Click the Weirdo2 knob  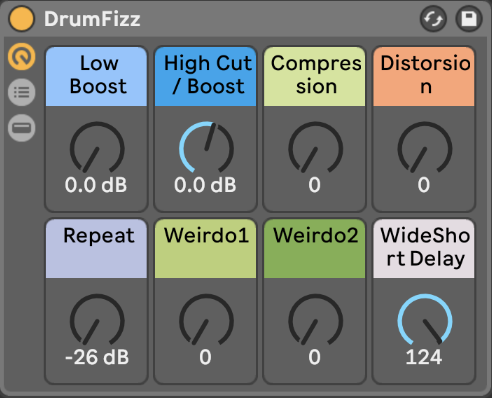[x=315, y=319]
